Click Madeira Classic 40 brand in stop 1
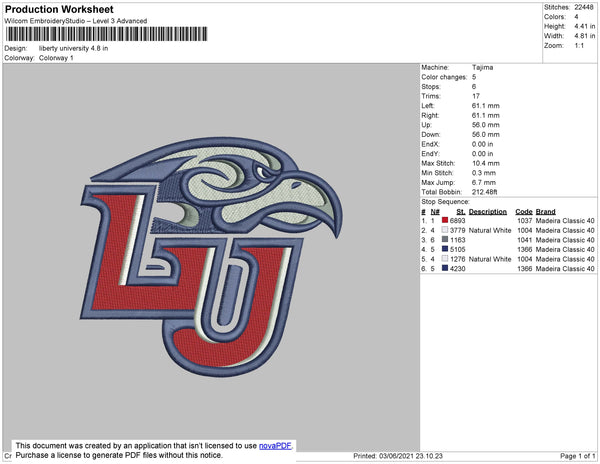Image resolution: width=600 pixels, height=464 pixels. (565, 221)
